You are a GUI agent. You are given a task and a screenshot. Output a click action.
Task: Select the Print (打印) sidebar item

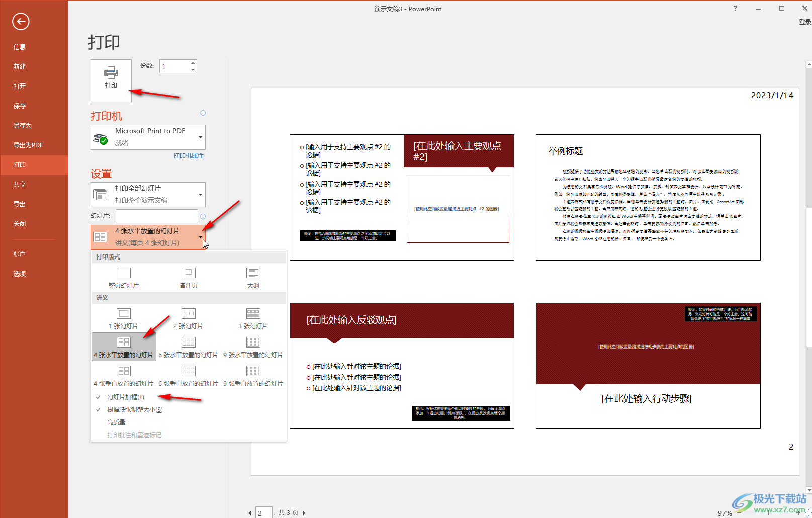[34, 164]
